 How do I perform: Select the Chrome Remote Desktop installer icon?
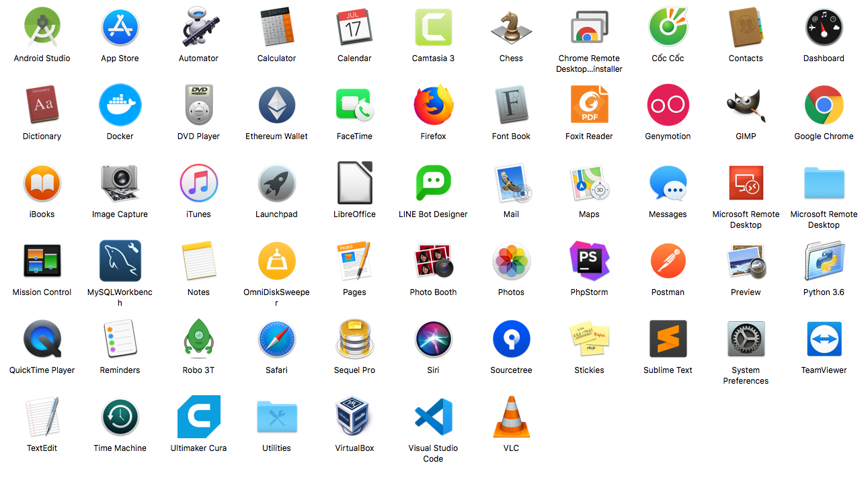[589, 27]
